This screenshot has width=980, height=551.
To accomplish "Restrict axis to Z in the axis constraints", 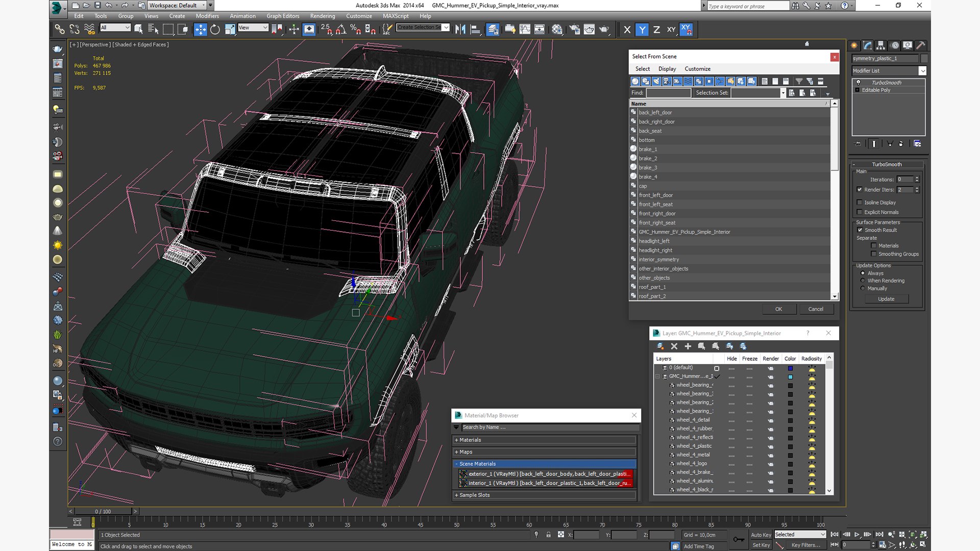I will 656,30.
